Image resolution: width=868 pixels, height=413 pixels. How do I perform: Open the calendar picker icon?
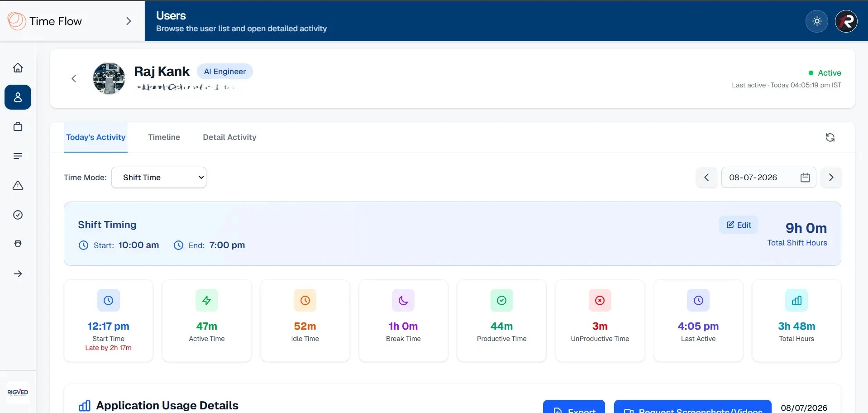tap(805, 178)
